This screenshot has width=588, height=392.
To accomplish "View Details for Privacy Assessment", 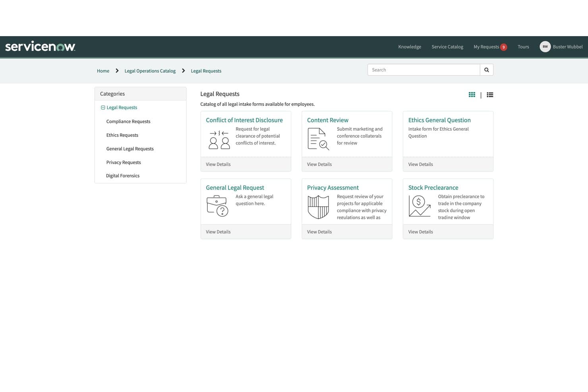I will click(319, 232).
